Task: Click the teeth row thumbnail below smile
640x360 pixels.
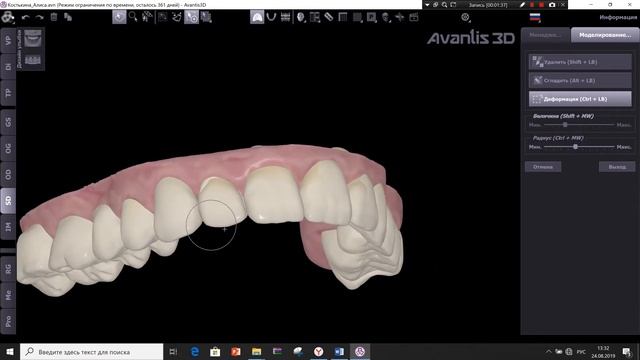Action: click(33, 60)
